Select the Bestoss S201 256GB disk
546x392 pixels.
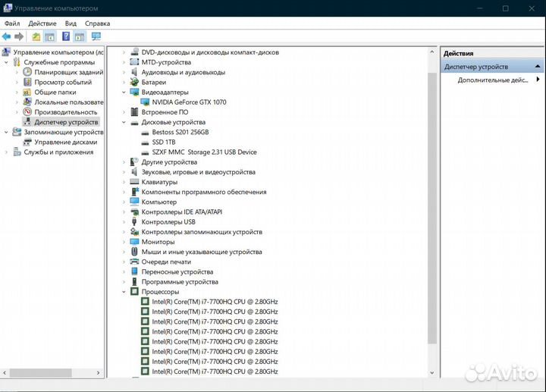[x=180, y=132]
